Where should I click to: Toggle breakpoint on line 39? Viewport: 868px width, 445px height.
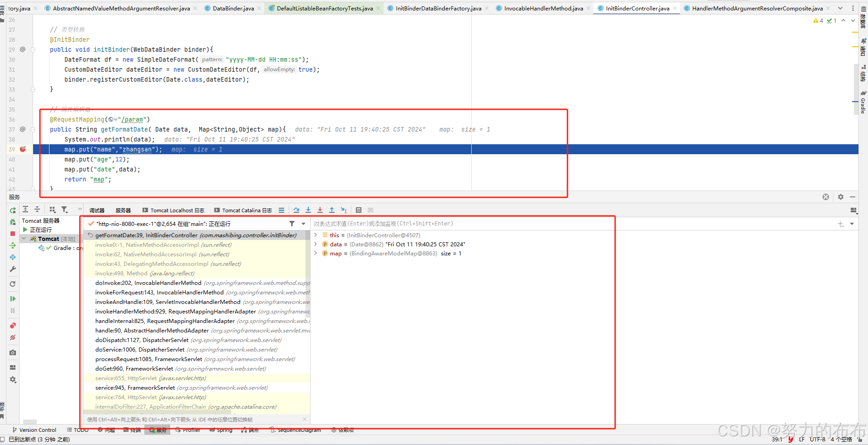(x=23, y=149)
